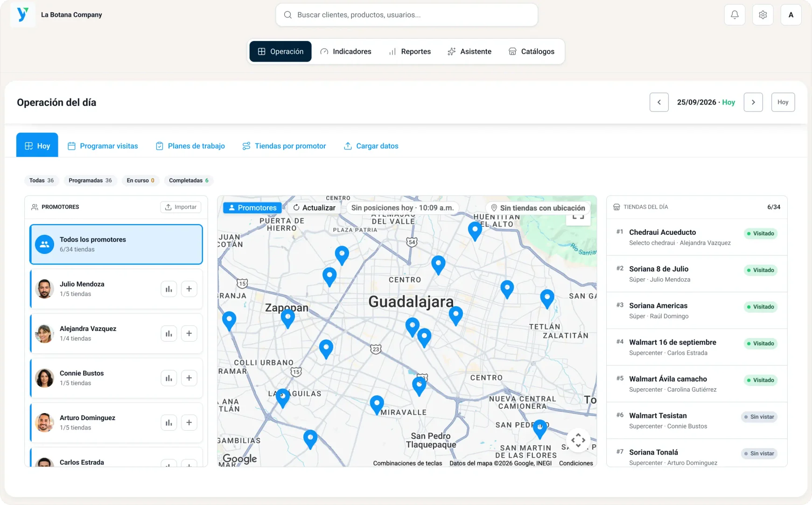The image size is (812, 505).
Task: Open stats chart for Arturo Dominguez
Action: coord(169,422)
